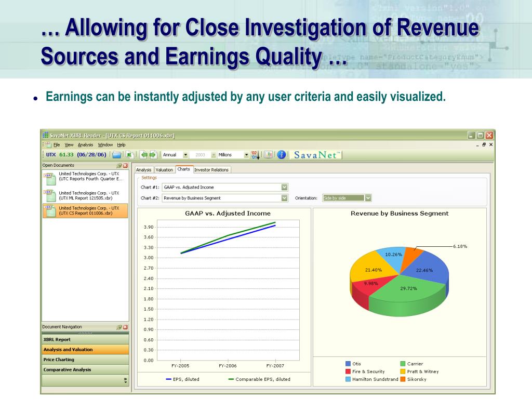Viewport: 532px width, 411px height.
Task: Open the Window menu
Action: [x=105, y=145]
